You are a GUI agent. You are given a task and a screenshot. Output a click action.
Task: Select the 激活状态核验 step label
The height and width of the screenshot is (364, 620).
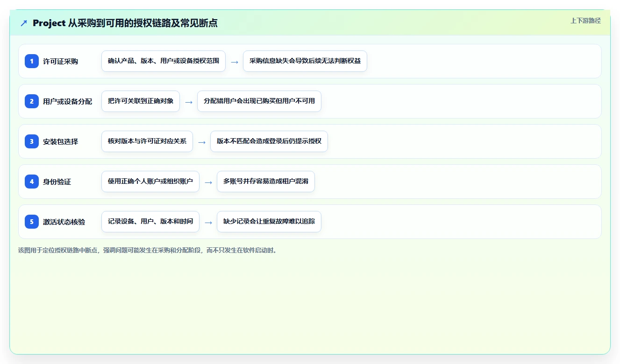64,222
